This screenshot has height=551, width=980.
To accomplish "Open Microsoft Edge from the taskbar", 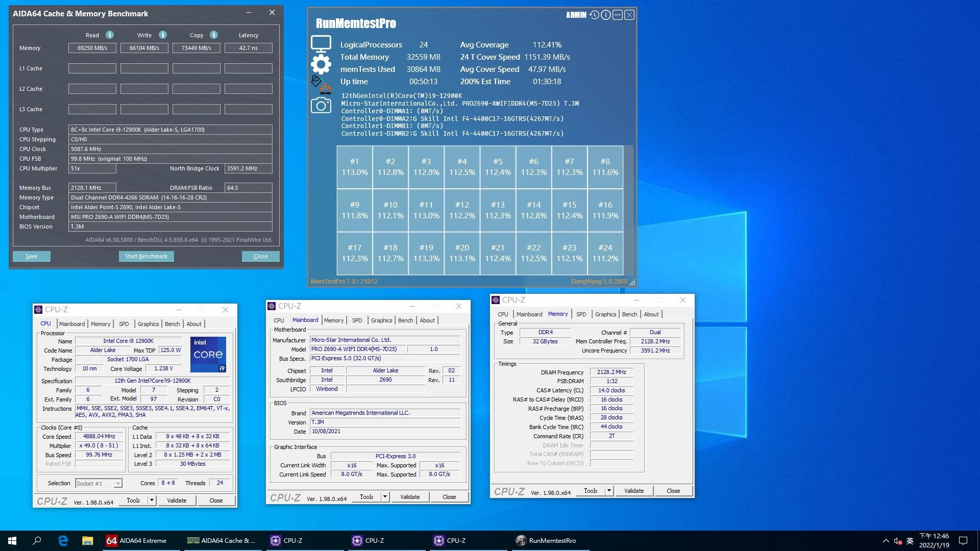I will click(x=63, y=541).
